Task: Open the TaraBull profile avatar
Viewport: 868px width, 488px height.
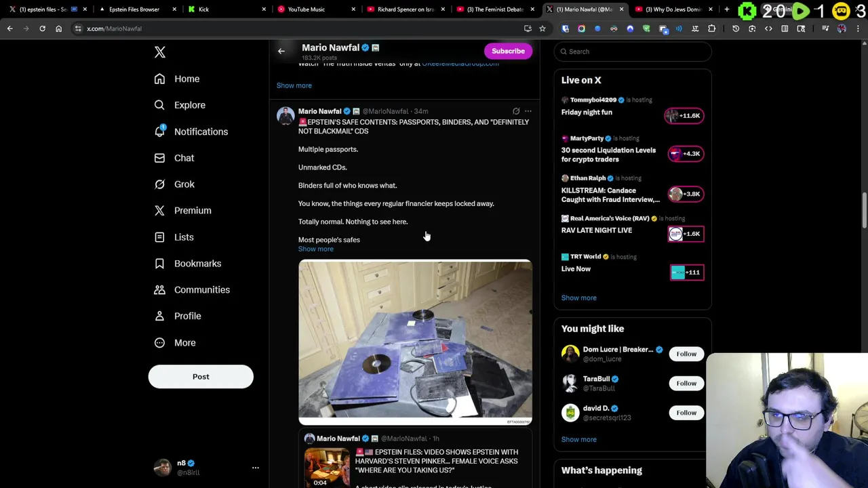Action: point(570,384)
